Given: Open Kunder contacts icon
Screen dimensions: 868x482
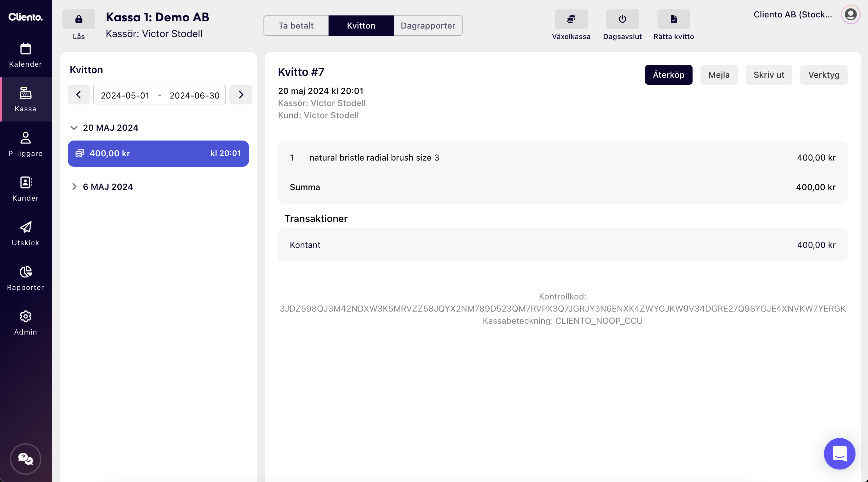Looking at the screenshot, I should (26, 188).
